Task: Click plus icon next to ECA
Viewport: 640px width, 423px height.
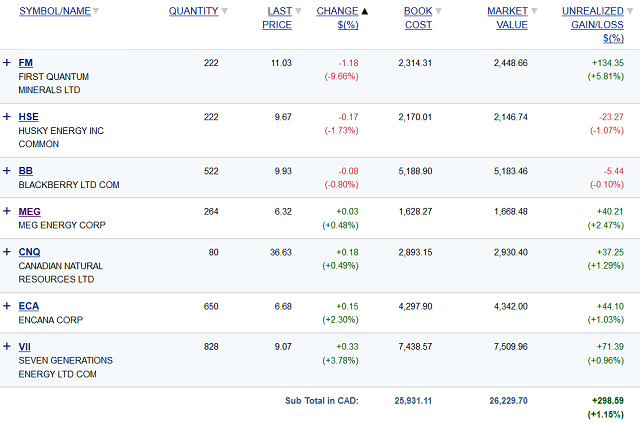Action: click(x=7, y=306)
